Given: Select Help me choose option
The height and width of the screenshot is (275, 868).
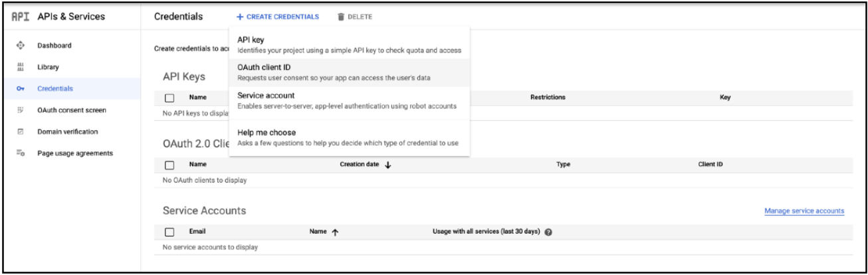Looking at the screenshot, I should coord(349,137).
